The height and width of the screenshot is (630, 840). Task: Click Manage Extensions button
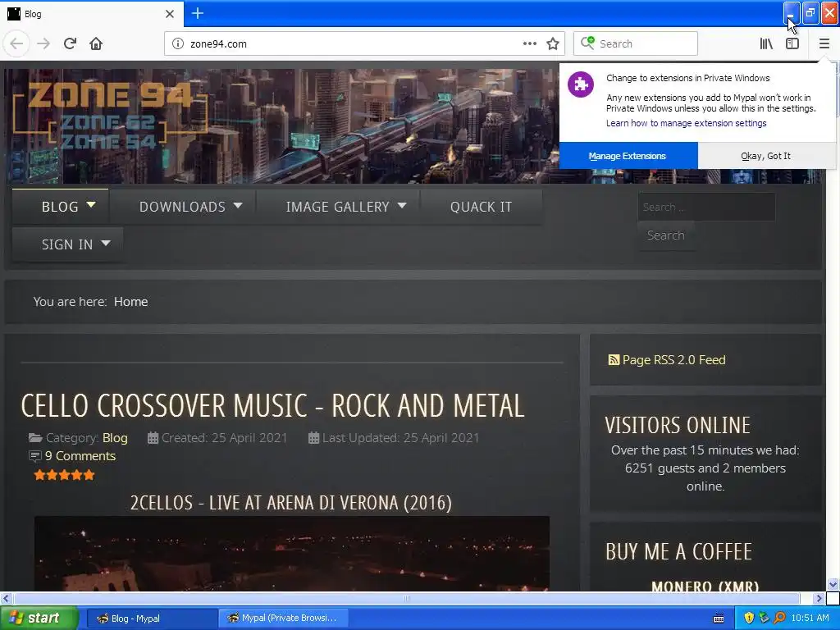[628, 156]
